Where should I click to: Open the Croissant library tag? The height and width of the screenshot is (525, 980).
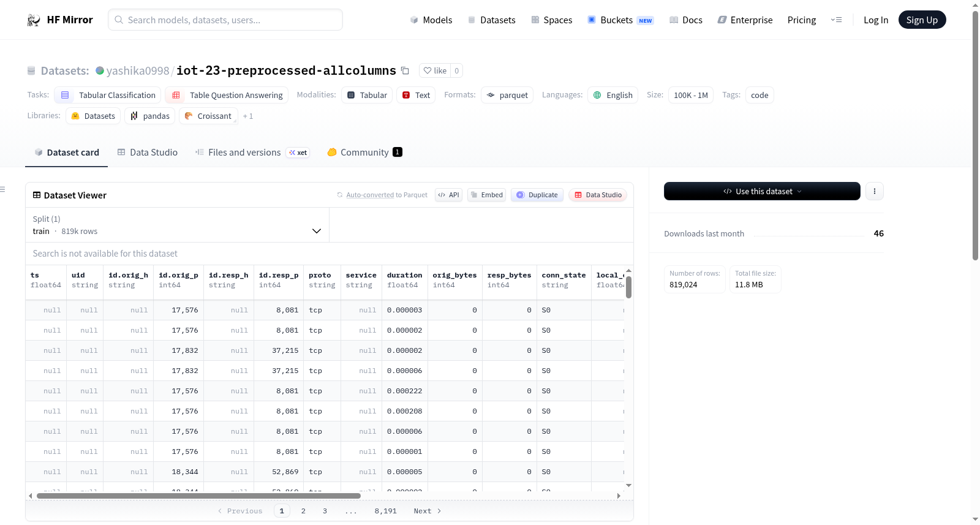pyautogui.click(x=208, y=116)
